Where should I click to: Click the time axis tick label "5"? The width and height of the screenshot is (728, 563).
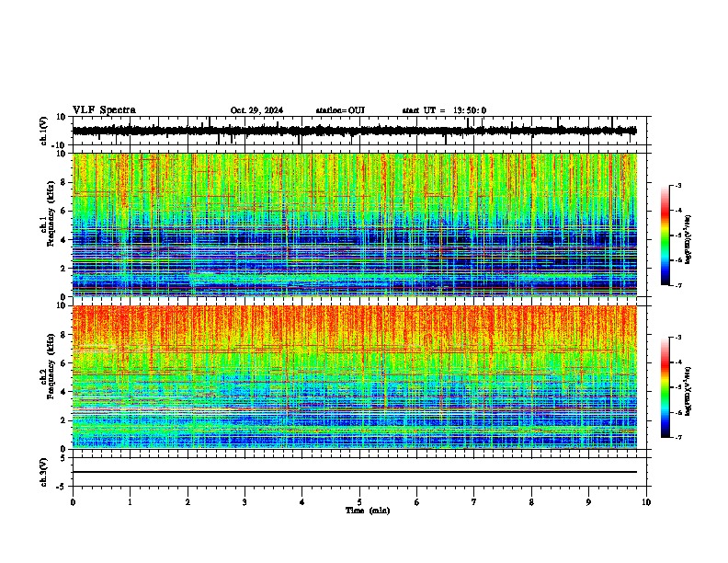click(359, 502)
